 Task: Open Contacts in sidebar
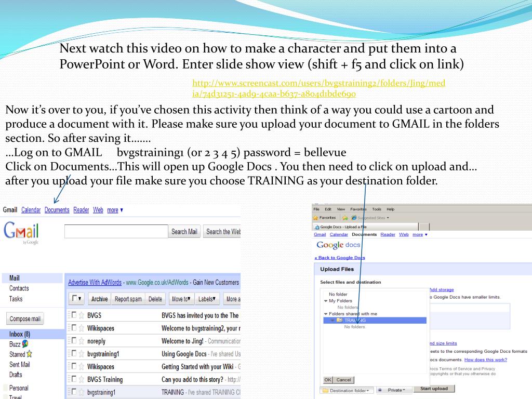19,288
